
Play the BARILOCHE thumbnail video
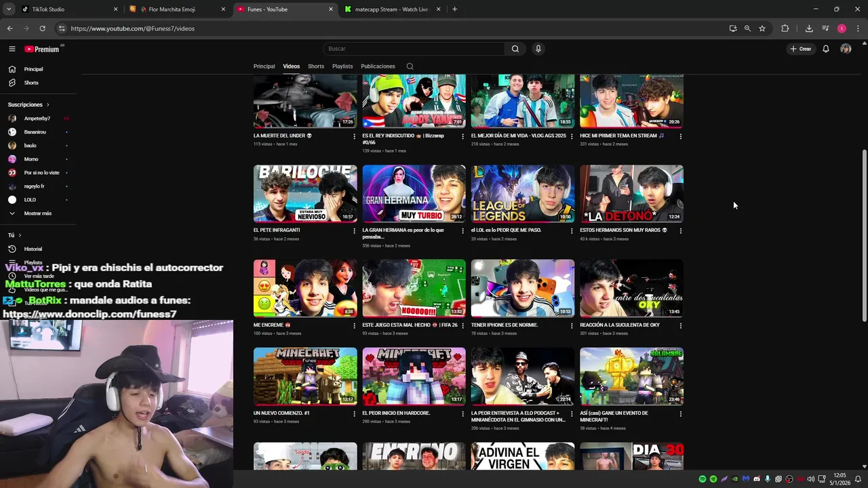pyautogui.click(x=305, y=194)
